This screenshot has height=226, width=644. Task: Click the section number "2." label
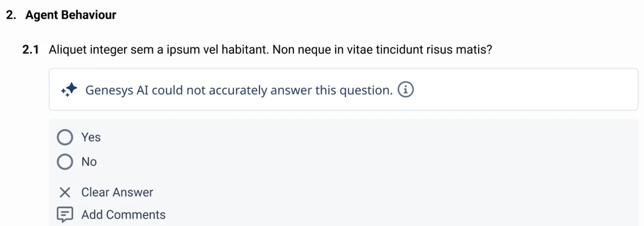coord(11,15)
